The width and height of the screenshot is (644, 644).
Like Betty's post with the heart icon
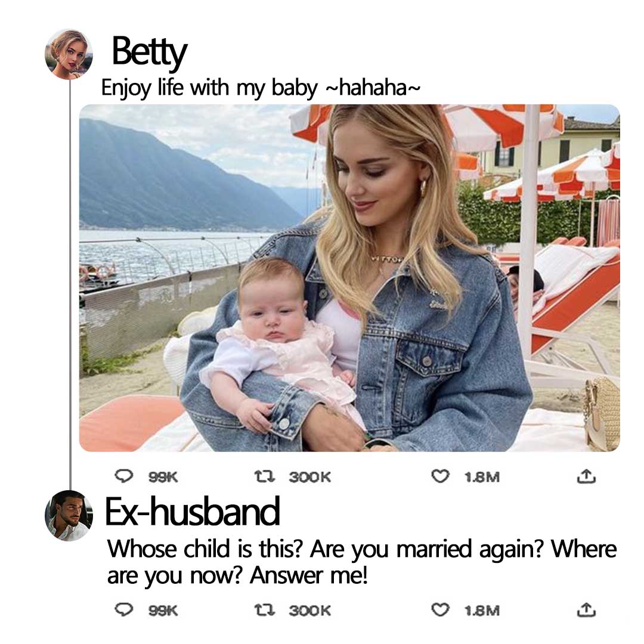point(440,476)
